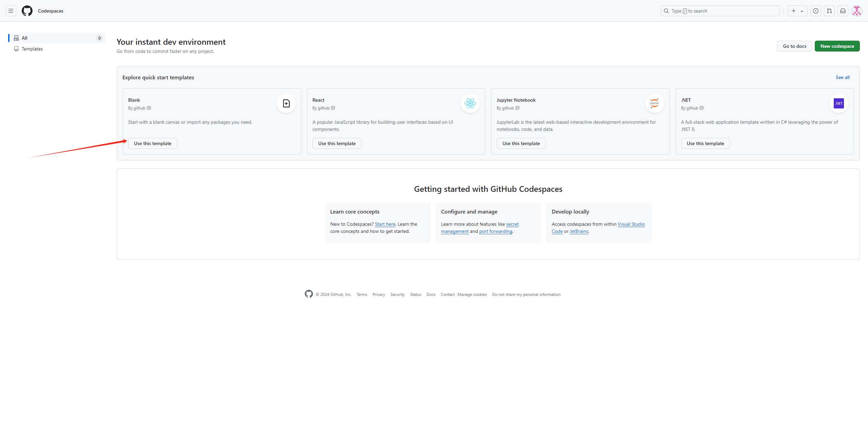
Task: Expand the create new plus dropdown
Action: pos(797,11)
